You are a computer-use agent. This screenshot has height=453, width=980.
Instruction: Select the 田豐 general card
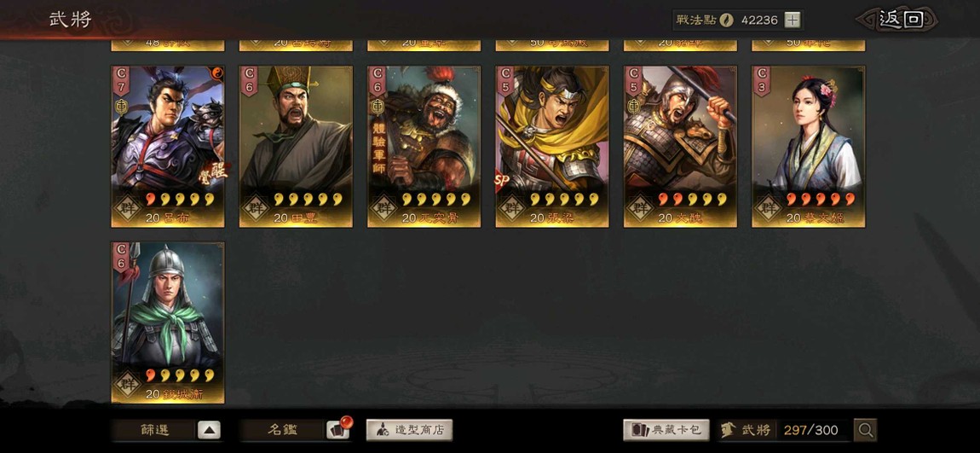296,147
